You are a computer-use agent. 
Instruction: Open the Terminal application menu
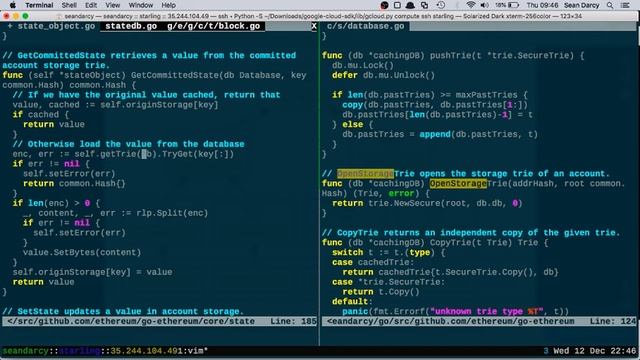pos(39,5)
